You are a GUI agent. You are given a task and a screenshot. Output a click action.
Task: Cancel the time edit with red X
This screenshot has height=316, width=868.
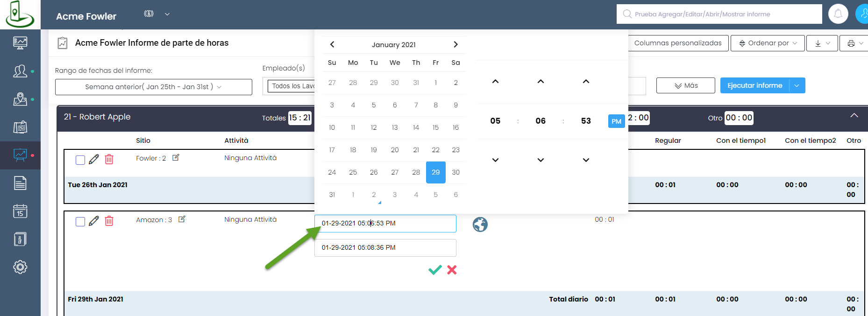(x=452, y=270)
